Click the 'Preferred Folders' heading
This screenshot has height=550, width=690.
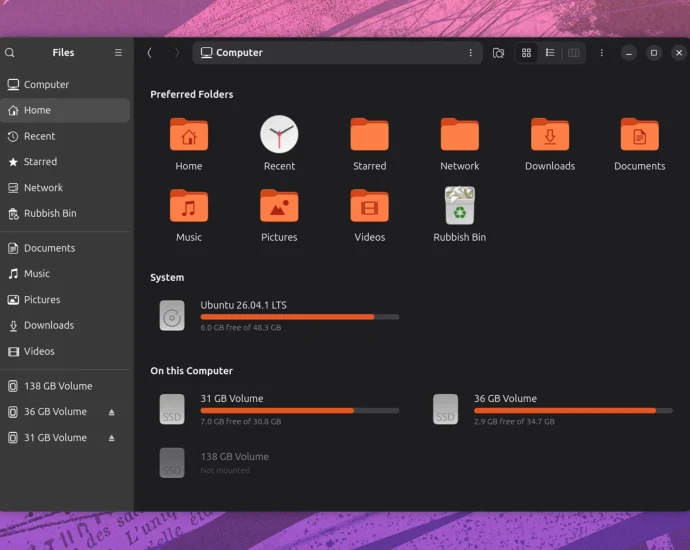point(191,94)
